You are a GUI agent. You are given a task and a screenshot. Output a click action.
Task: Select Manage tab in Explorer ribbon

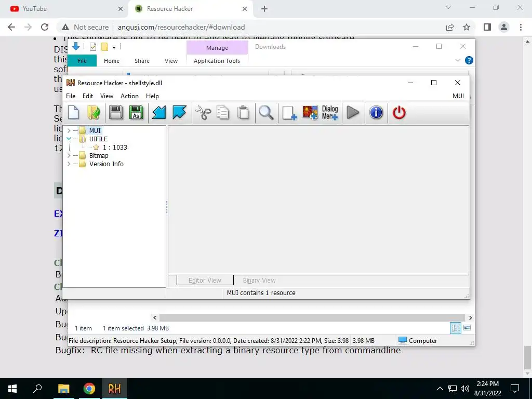[217, 48]
